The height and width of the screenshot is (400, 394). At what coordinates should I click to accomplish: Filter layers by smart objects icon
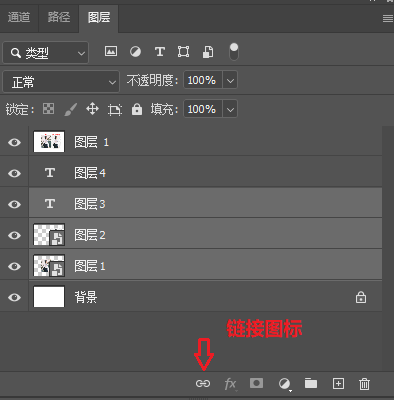[208, 52]
